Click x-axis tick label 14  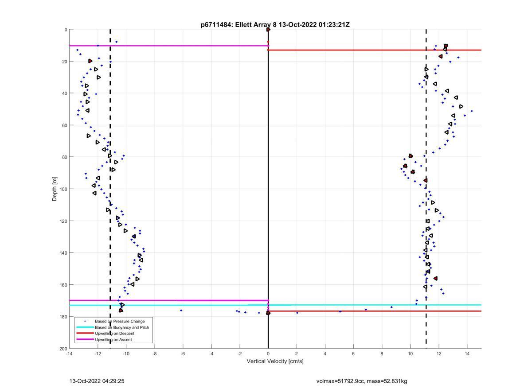467,353
